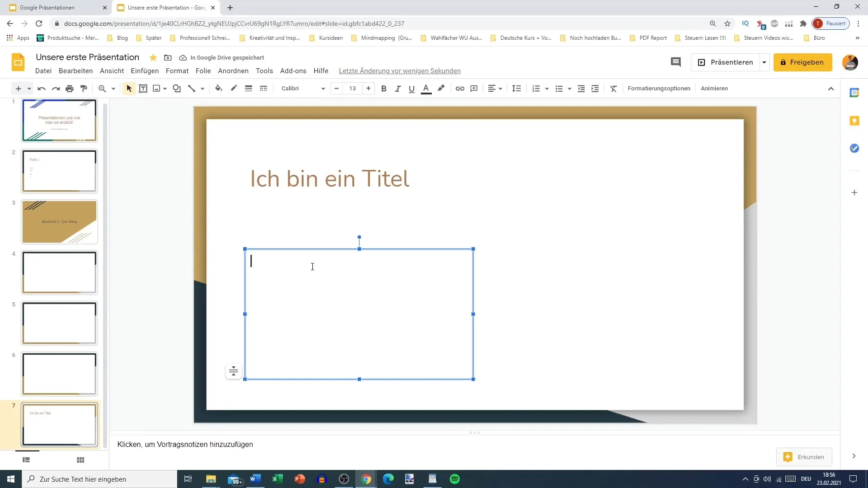Screen dimensions: 868x488
Task: Expand numbered list dropdown arrow
Action: (547, 89)
